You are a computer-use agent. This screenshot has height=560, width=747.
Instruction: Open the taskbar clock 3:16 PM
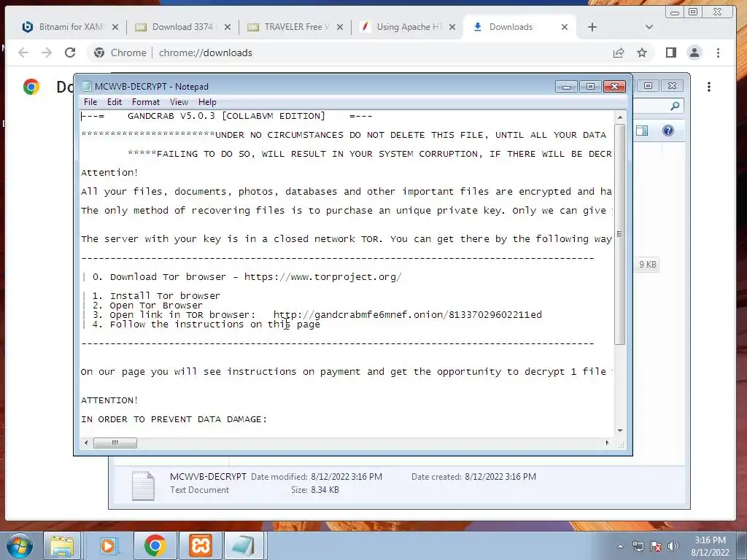(x=710, y=546)
